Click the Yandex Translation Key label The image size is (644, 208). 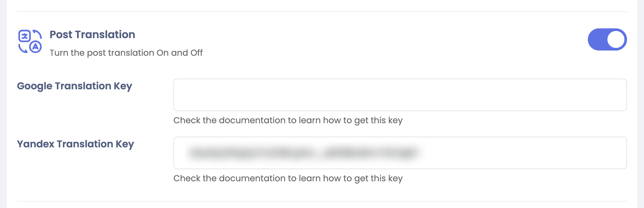pos(75,144)
